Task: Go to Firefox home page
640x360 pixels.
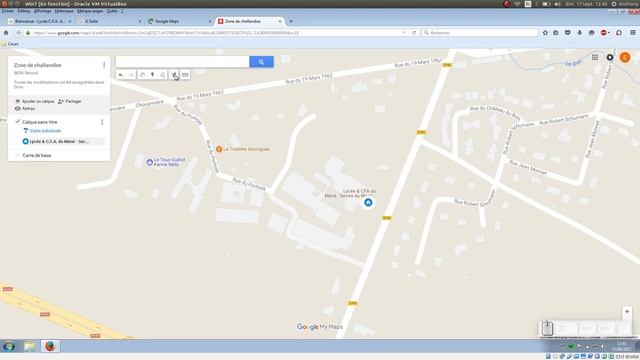Action: tap(6, 33)
